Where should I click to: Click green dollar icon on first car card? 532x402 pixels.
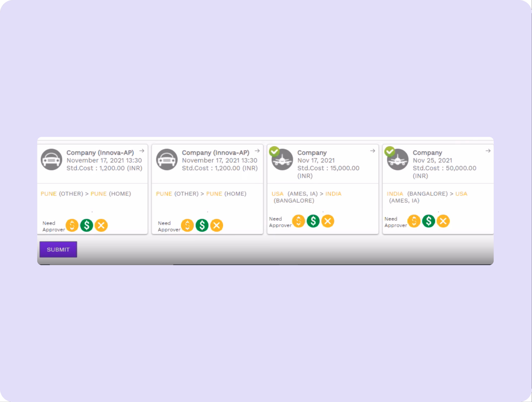[x=87, y=225]
